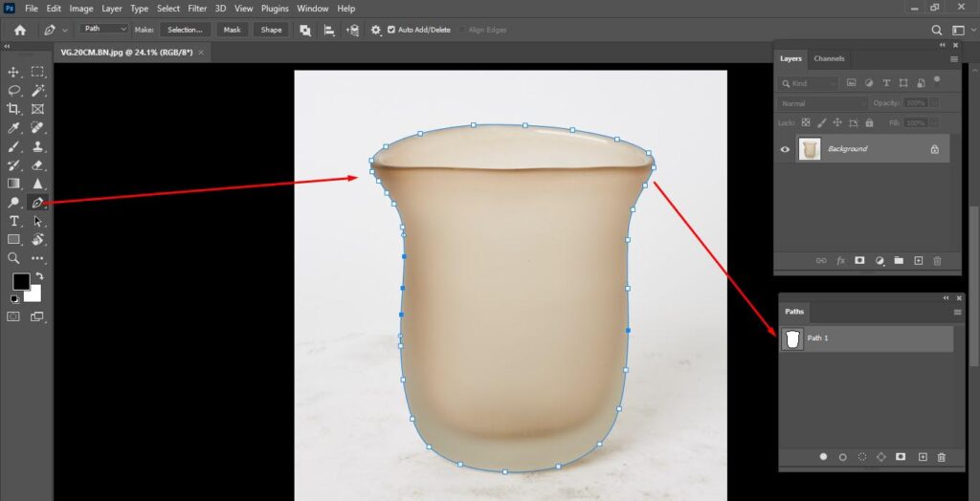The width and height of the screenshot is (980, 501).
Task: Open the layer Kind filter dropdown
Action: [808, 83]
